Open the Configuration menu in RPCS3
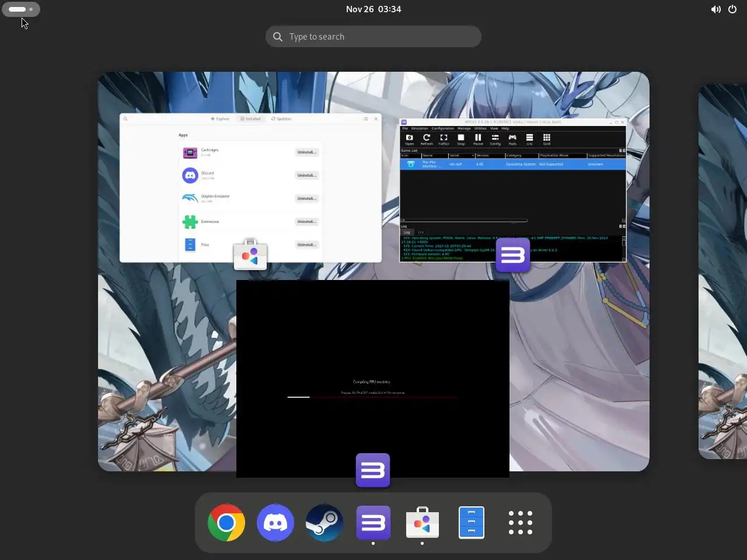This screenshot has height=560, width=747. [x=443, y=128]
